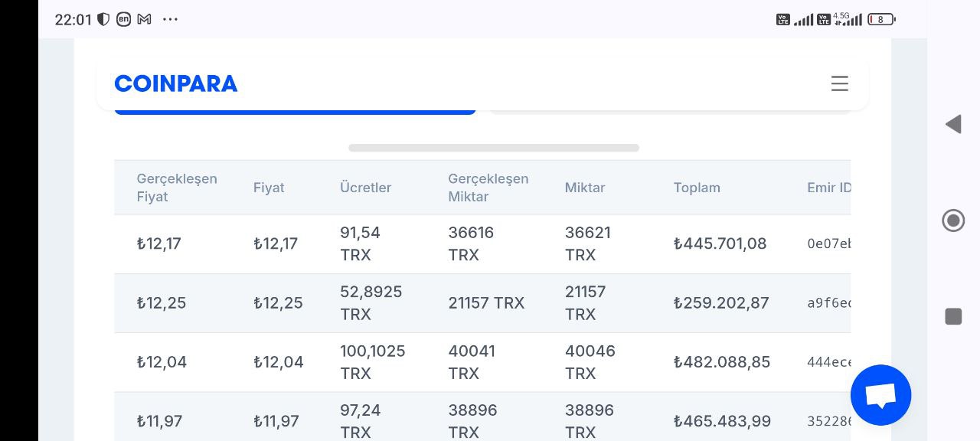Click order ID starting with a9f6e
980x441 pixels.
(x=829, y=303)
